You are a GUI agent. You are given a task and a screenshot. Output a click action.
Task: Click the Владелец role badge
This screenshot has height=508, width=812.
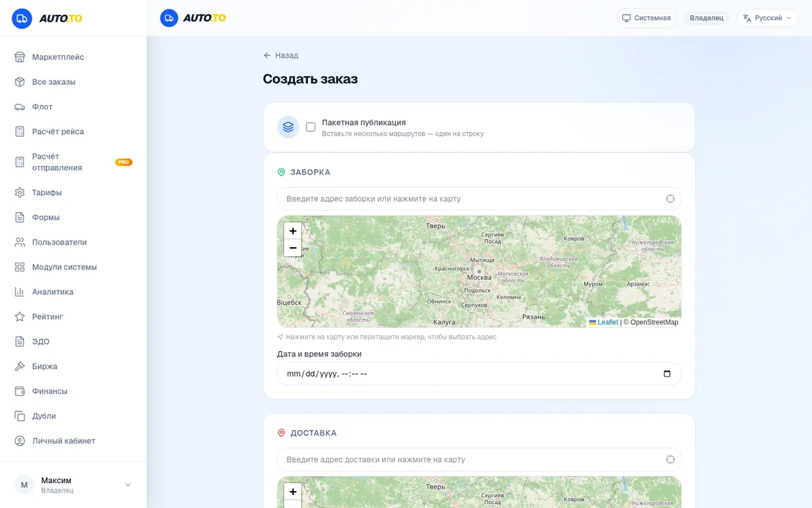[706, 18]
